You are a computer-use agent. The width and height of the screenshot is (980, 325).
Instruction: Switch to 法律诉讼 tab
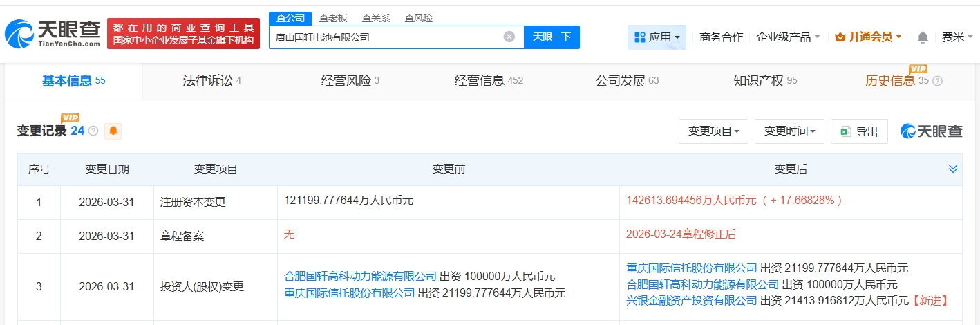click(211, 81)
